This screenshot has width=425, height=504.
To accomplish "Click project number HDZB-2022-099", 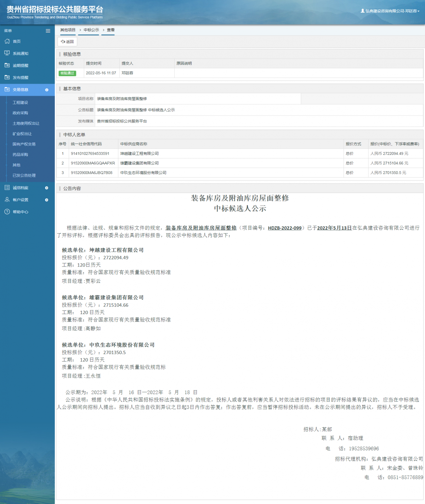I will coord(285,228).
